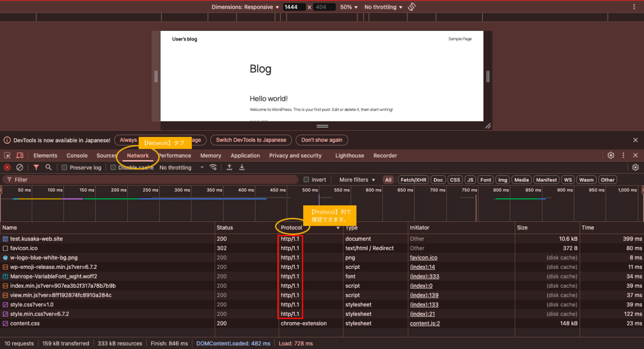
Task: Open the Application panel tab
Action: [x=245, y=155]
